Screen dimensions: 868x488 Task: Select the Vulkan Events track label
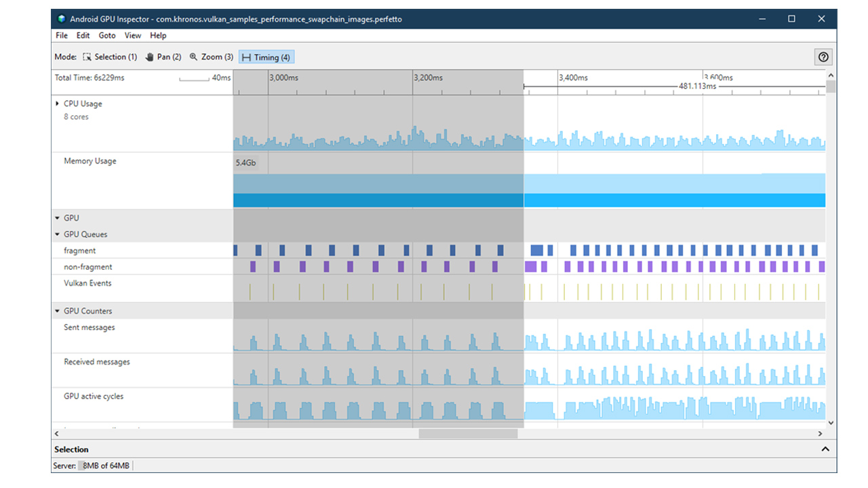coord(87,283)
